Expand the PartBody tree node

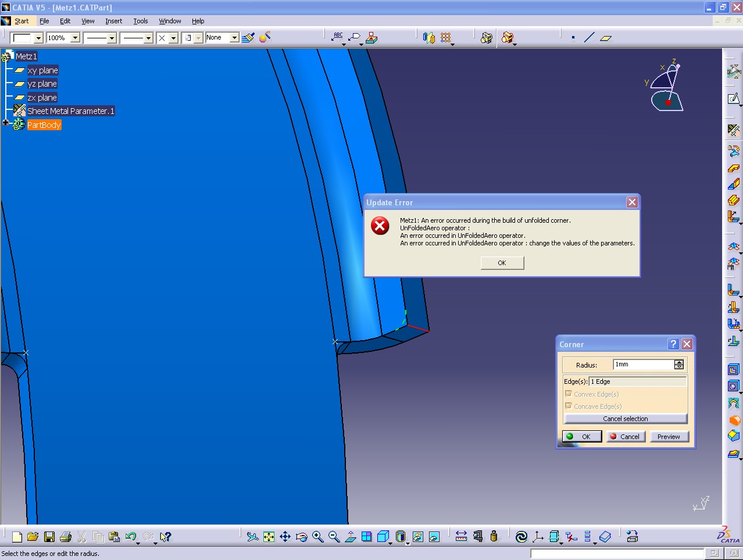(6, 123)
